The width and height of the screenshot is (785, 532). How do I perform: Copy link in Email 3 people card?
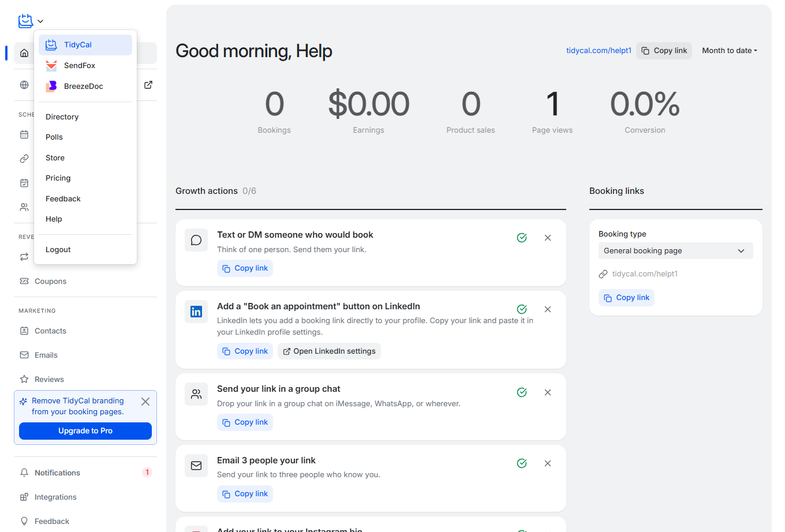(245, 494)
